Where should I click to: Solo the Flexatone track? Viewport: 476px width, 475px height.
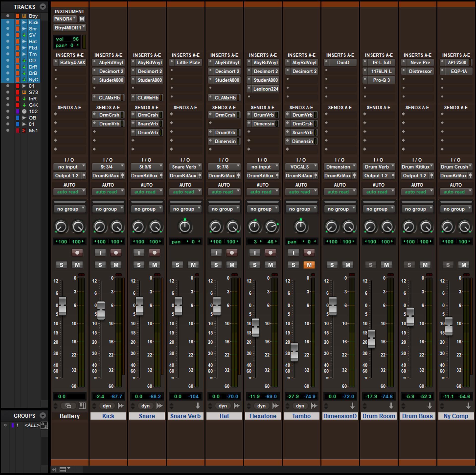coord(255,265)
